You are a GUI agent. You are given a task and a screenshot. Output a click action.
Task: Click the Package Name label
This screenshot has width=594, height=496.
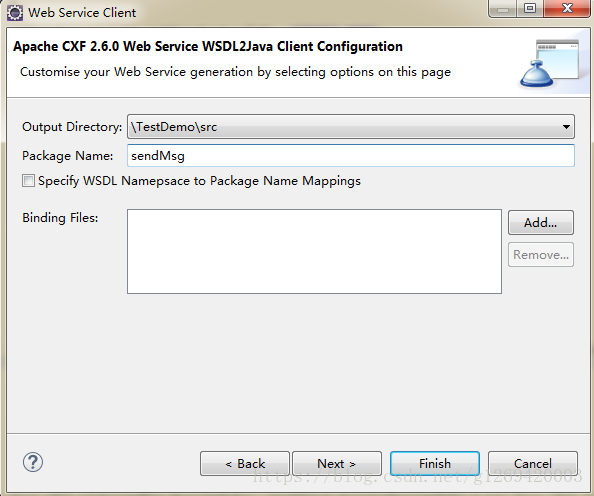tap(67, 156)
